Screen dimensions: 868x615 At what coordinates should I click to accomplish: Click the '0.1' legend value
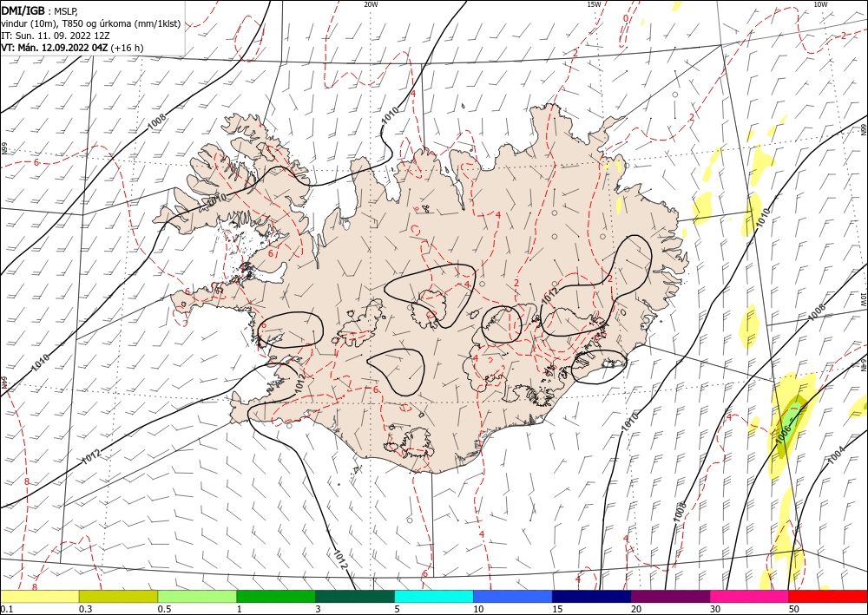click(5, 609)
